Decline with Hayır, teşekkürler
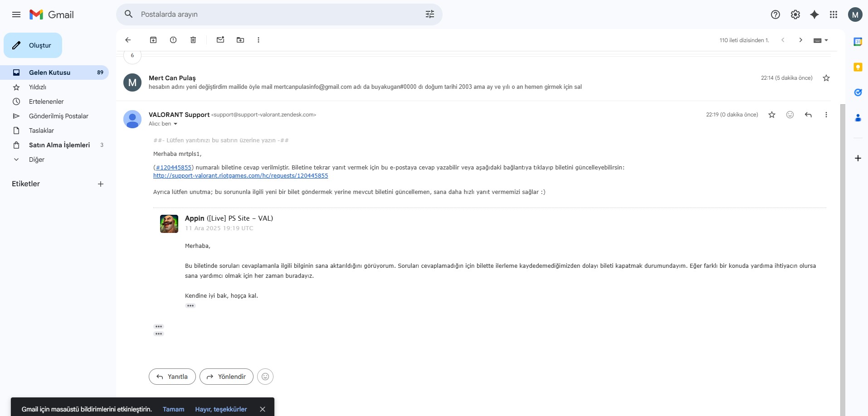 pyautogui.click(x=221, y=409)
